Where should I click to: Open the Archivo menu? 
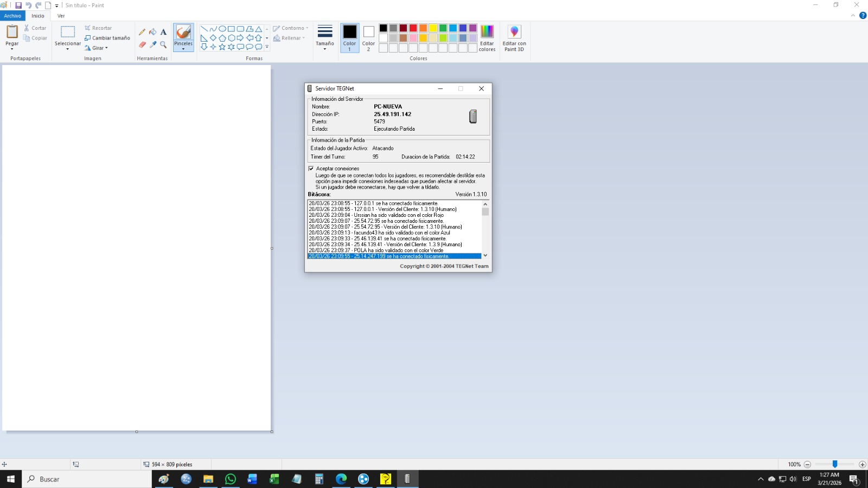(12, 16)
